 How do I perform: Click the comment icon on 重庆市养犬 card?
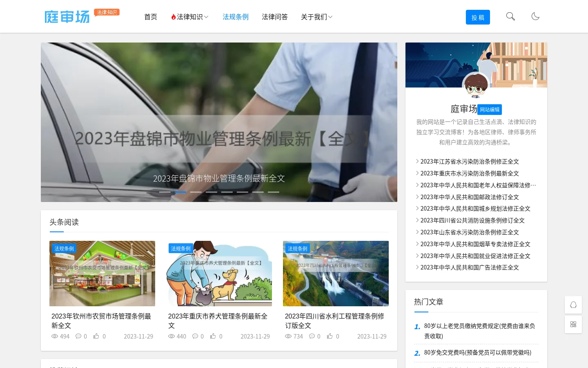(x=195, y=337)
